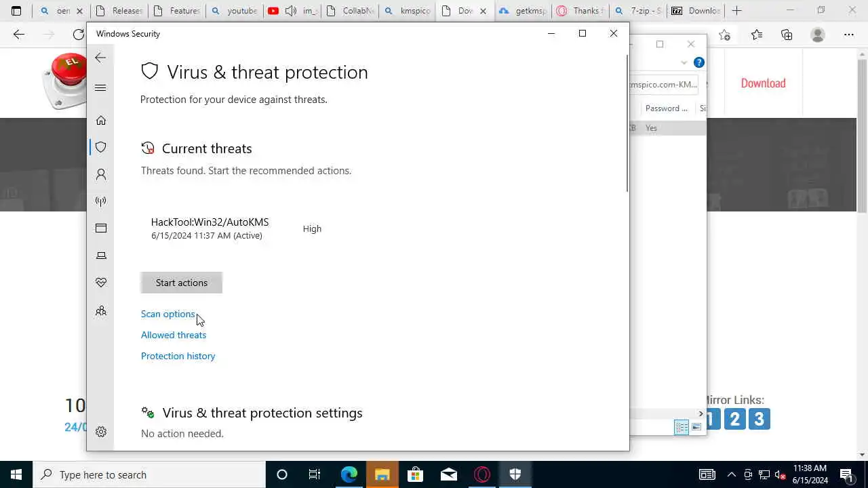The height and width of the screenshot is (488, 868).
Task: Click the browser Back arrow
Action: [19, 35]
